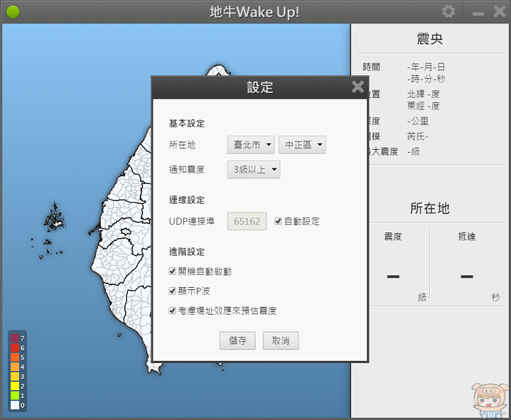The height and width of the screenshot is (420, 511).
Task: Click the 芮氏- magnitude value
Action: 418,136
